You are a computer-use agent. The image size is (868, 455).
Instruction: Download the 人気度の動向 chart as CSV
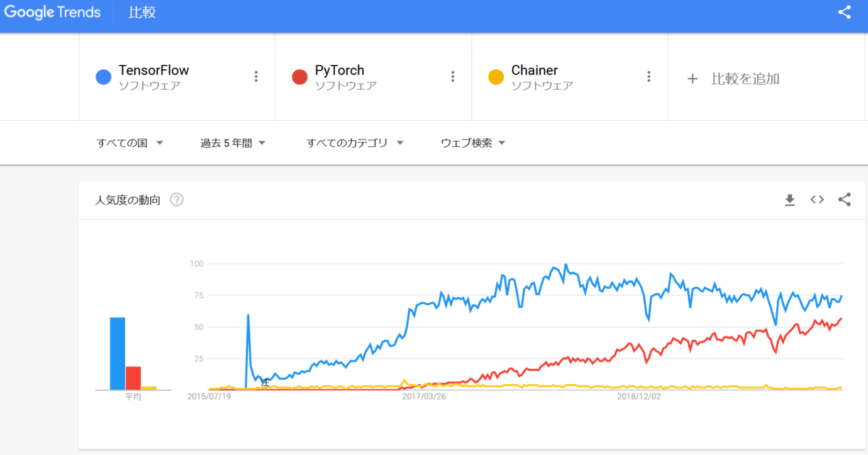(x=790, y=200)
